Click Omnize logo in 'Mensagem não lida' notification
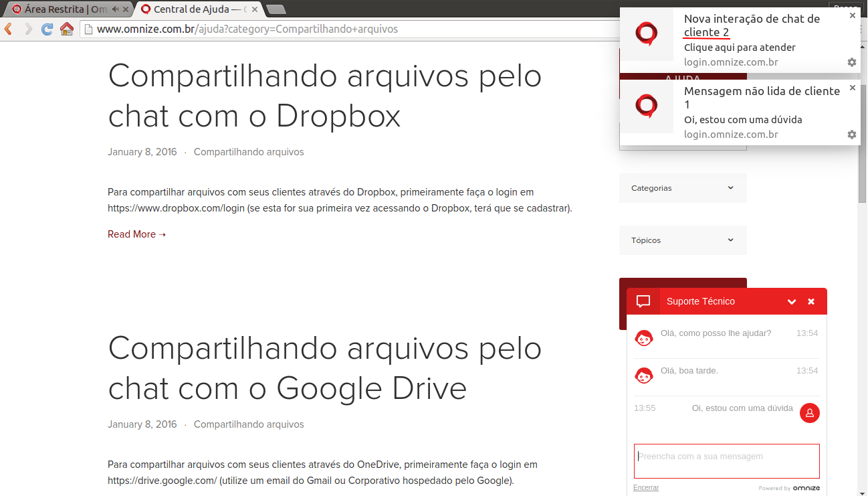Screen dimensions: 868x496 pos(647,106)
